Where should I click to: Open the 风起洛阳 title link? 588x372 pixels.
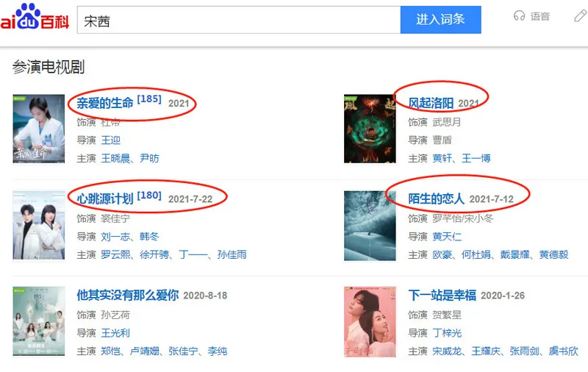(x=431, y=103)
